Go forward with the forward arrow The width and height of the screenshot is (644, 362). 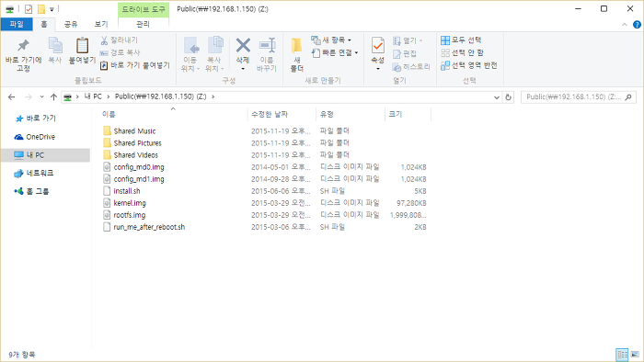tap(28, 96)
